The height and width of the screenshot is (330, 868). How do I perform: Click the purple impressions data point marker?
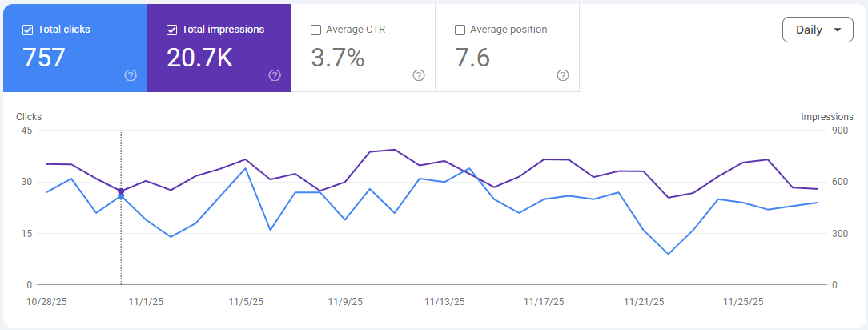click(121, 191)
